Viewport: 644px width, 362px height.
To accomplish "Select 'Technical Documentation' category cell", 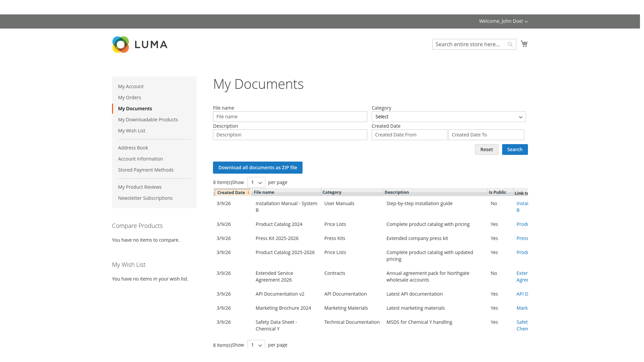I will (352, 322).
